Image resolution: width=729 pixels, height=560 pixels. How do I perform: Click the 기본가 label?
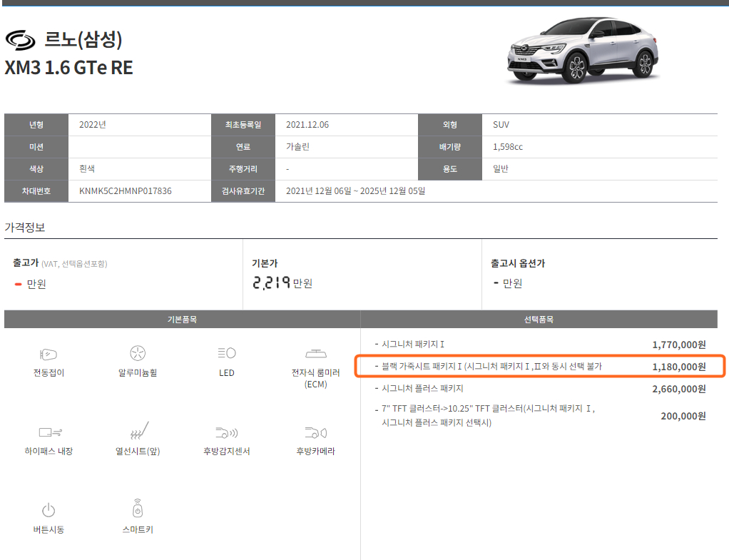(265, 263)
